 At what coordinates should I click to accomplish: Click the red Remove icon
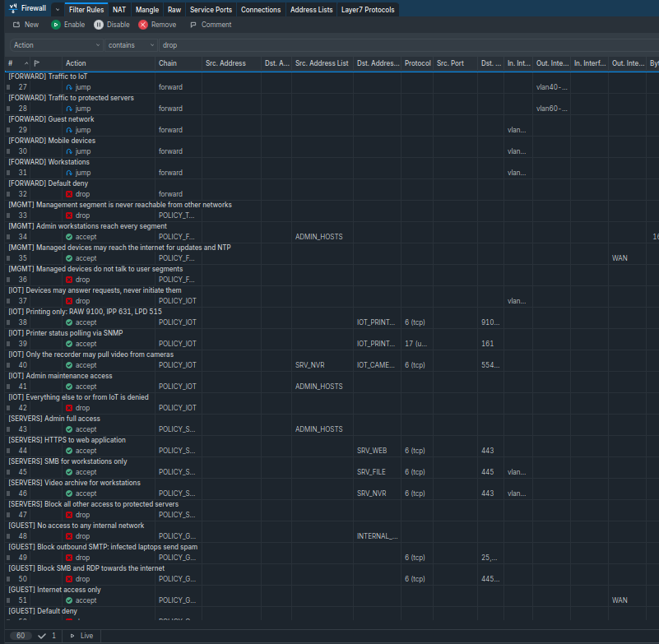click(x=143, y=25)
